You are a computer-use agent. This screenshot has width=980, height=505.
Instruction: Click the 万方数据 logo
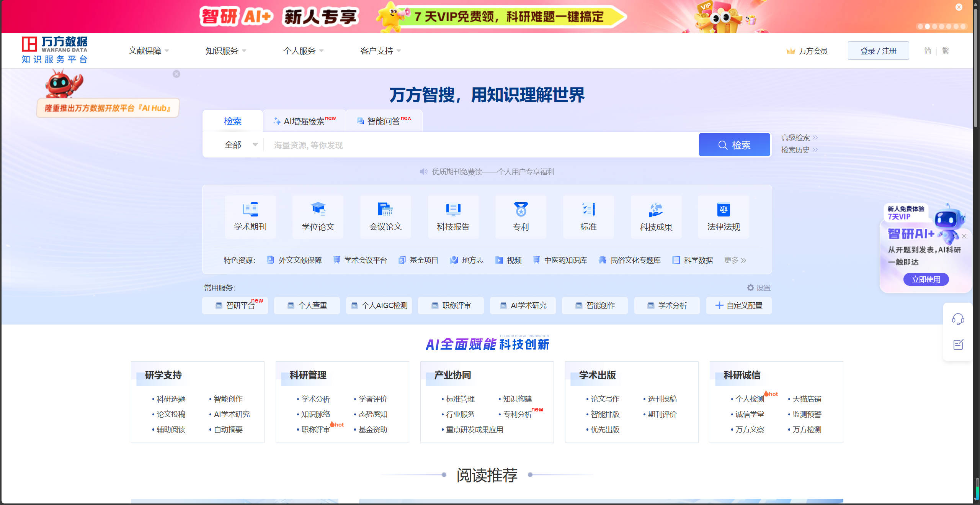(x=54, y=50)
